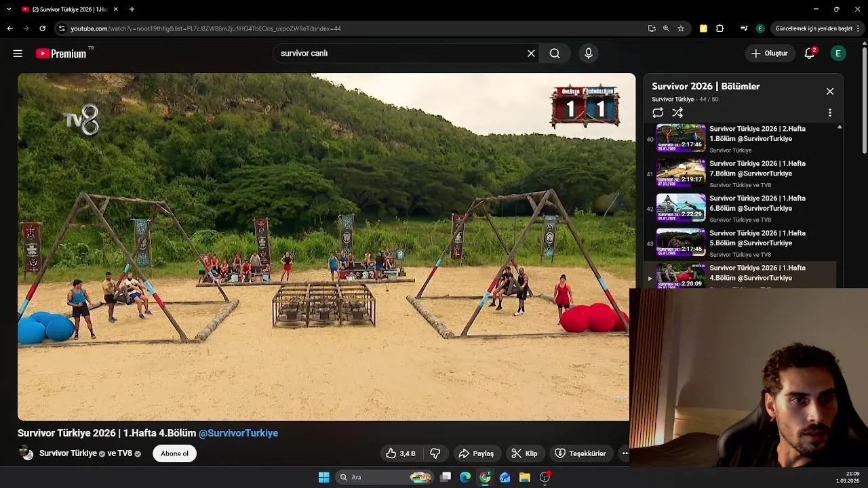Open the yellow extension icon
The image size is (868, 488).
(703, 28)
